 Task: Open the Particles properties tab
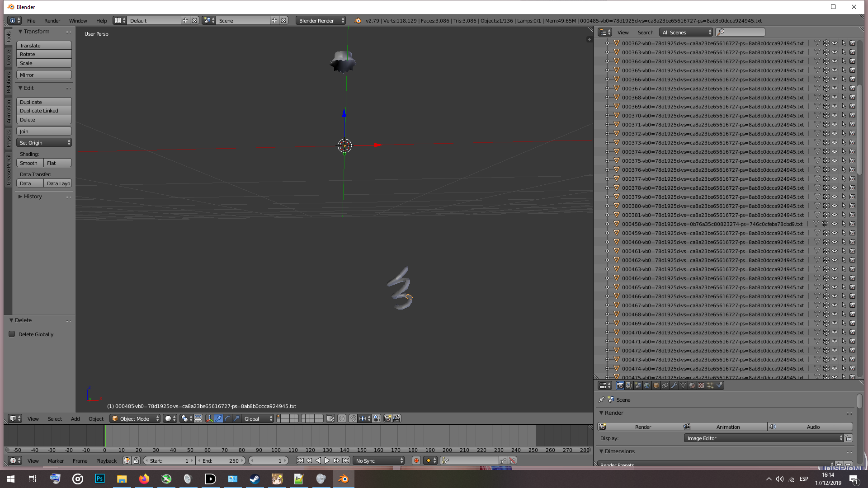[710, 385]
